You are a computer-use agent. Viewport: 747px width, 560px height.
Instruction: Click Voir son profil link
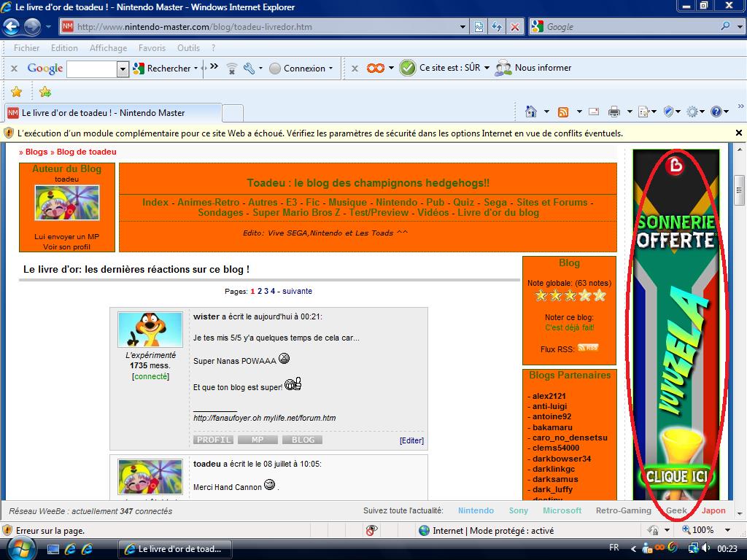[x=66, y=246]
